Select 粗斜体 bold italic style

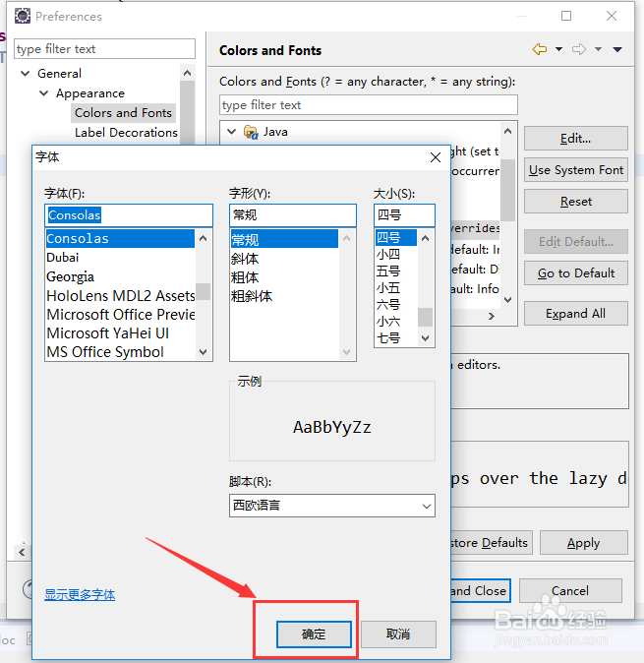[284, 296]
